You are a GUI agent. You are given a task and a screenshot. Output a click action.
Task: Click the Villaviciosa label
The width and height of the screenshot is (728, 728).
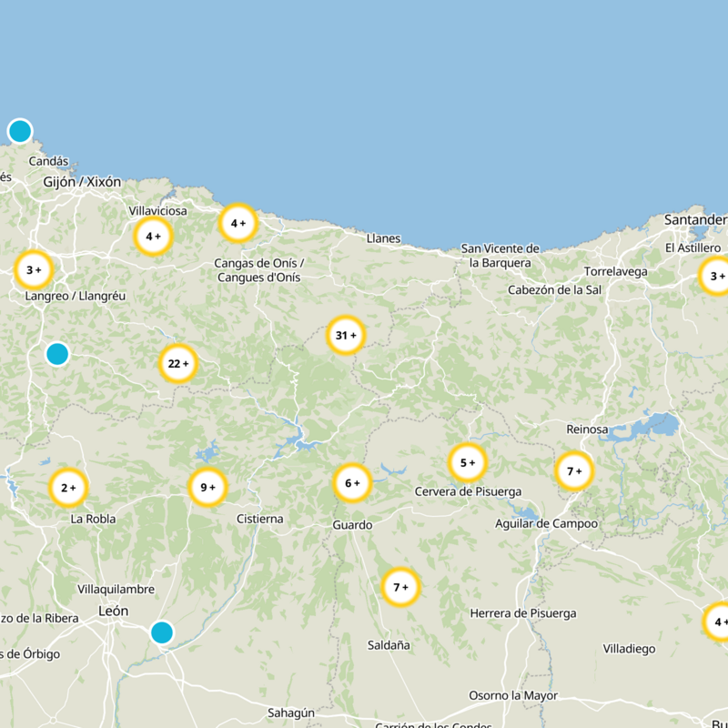(157, 211)
